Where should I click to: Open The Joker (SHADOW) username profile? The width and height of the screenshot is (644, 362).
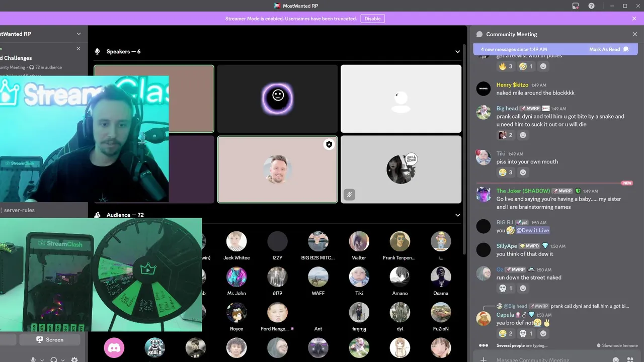(x=523, y=191)
